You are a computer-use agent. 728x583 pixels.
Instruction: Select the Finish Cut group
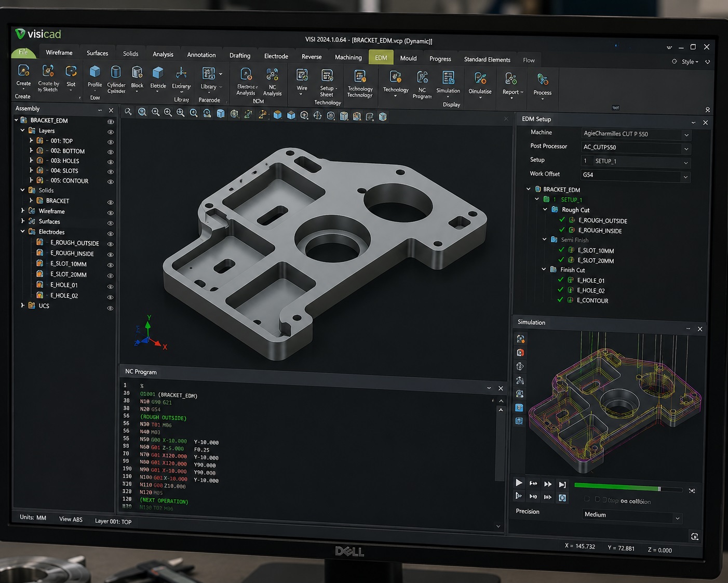(x=572, y=270)
